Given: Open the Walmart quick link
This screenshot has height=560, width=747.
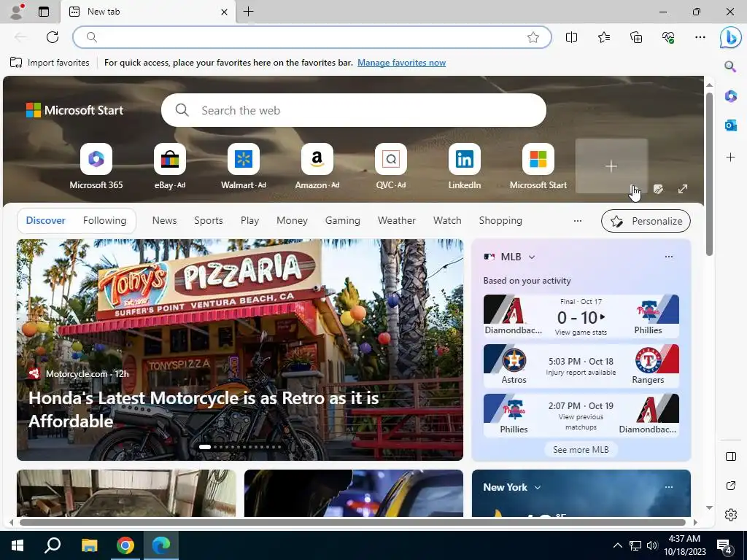Looking at the screenshot, I should [244, 167].
